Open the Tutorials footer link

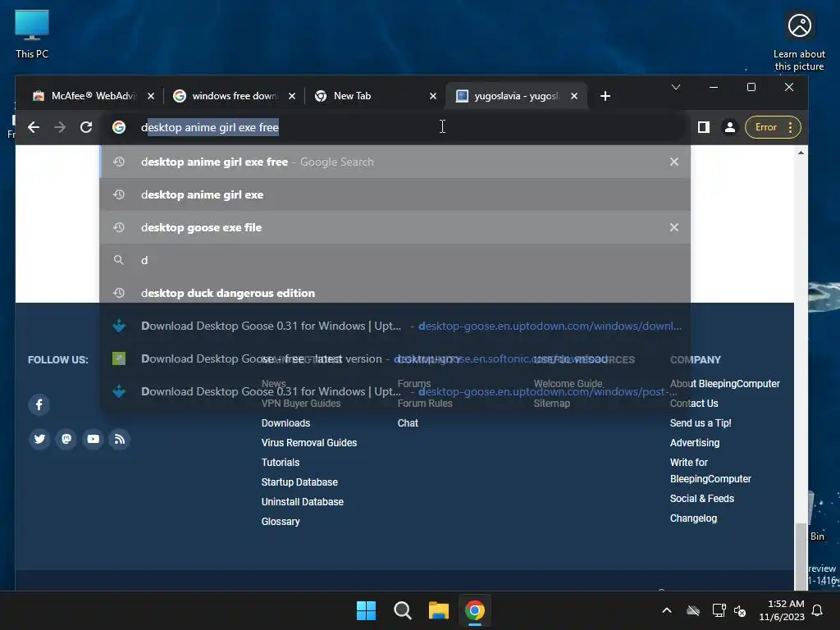point(281,463)
